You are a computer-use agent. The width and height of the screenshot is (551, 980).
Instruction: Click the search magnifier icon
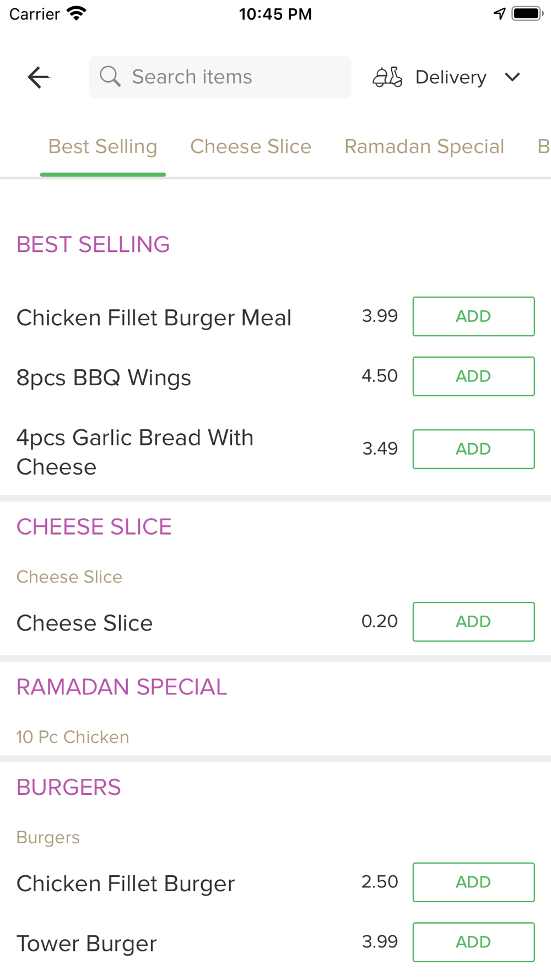(x=110, y=77)
